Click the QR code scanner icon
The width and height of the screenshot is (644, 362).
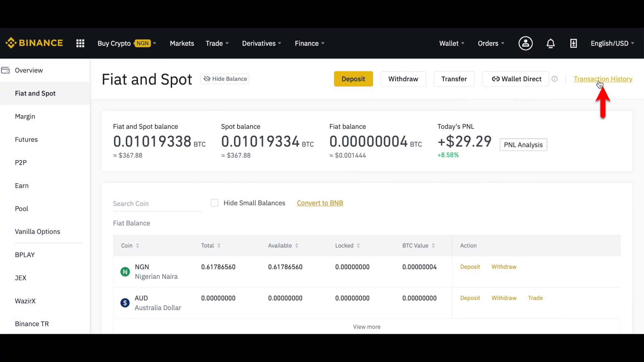(x=574, y=43)
